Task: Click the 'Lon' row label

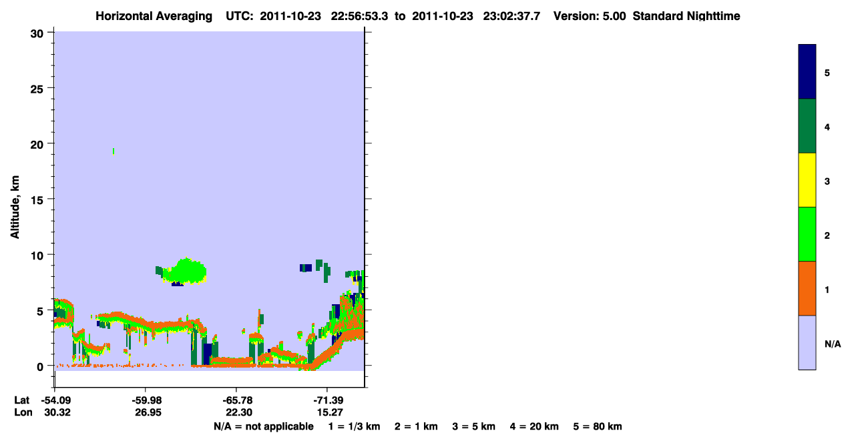Action: pos(23,412)
